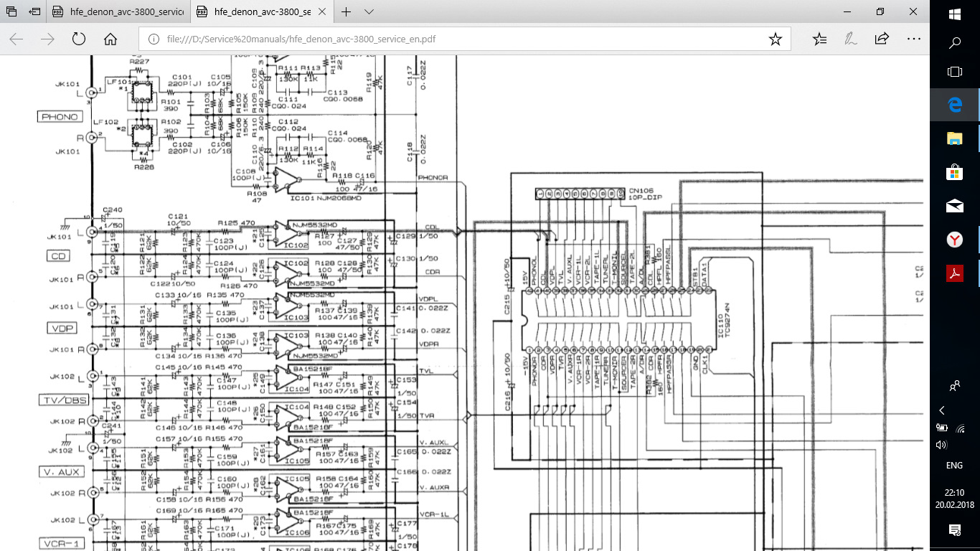Open Wi-Fi network settings in the tray
Image resolution: width=980 pixels, height=551 pixels.
click(961, 428)
